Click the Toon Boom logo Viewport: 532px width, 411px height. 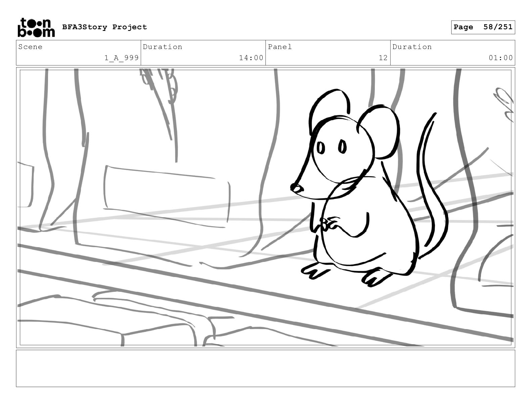[x=36, y=28]
